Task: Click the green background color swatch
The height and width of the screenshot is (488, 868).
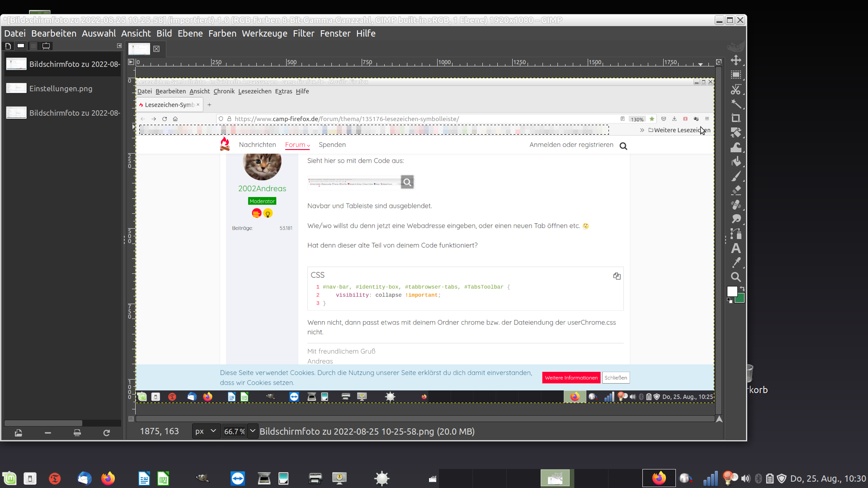Action: [x=741, y=299]
